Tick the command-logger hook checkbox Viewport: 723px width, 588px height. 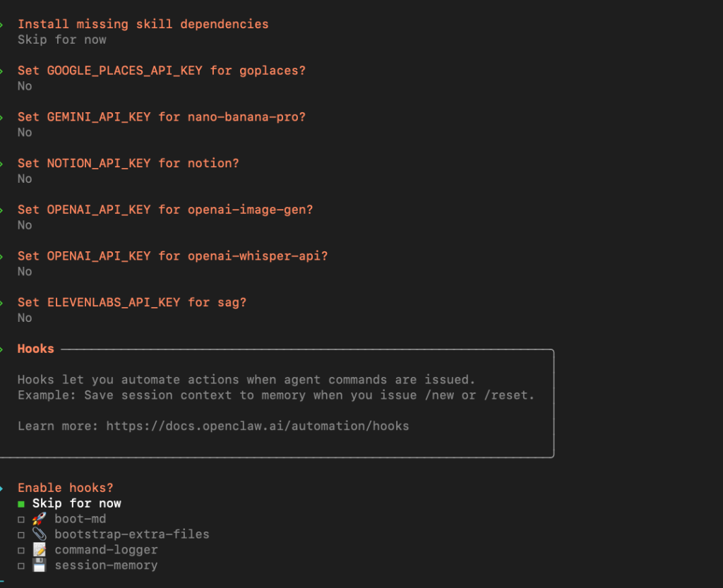pos(21,551)
